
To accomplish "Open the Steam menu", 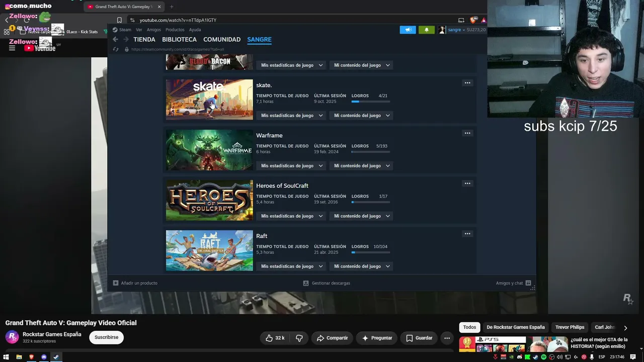I will (122, 30).
